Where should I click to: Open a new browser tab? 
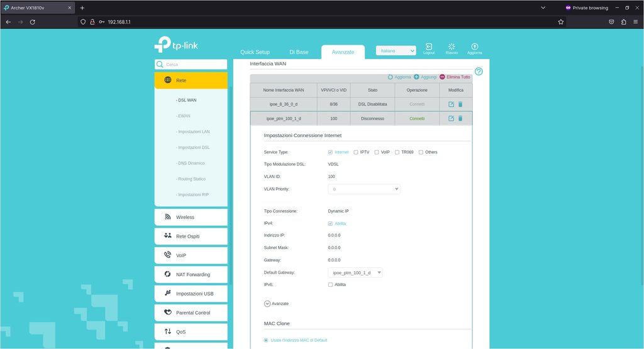(82, 8)
